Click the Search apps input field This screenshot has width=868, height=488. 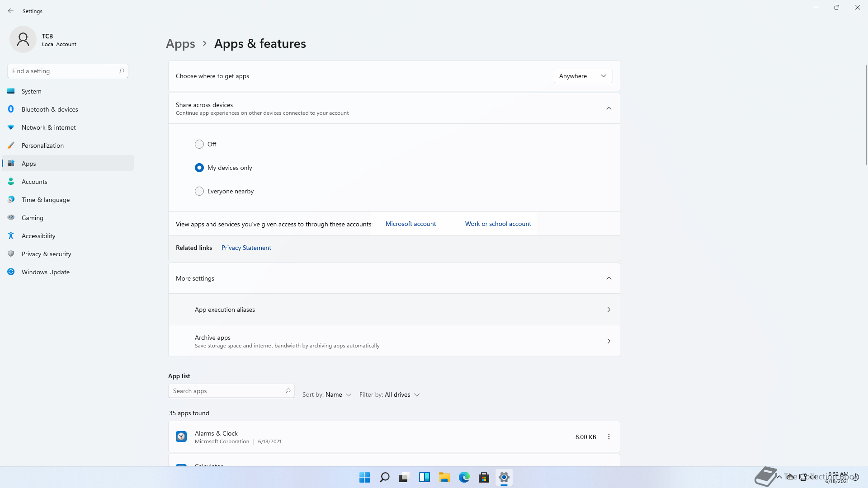pyautogui.click(x=226, y=391)
